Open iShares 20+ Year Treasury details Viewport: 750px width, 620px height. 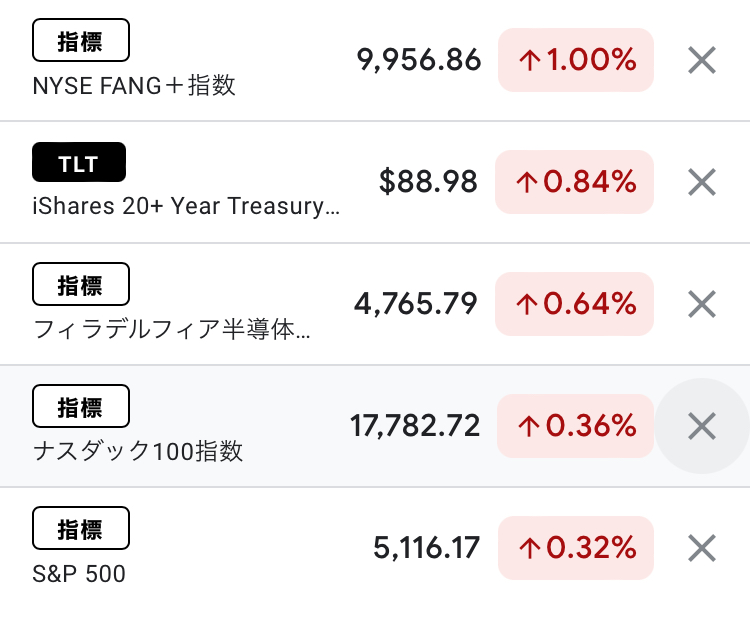pyautogui.click(x=186, y=207)
